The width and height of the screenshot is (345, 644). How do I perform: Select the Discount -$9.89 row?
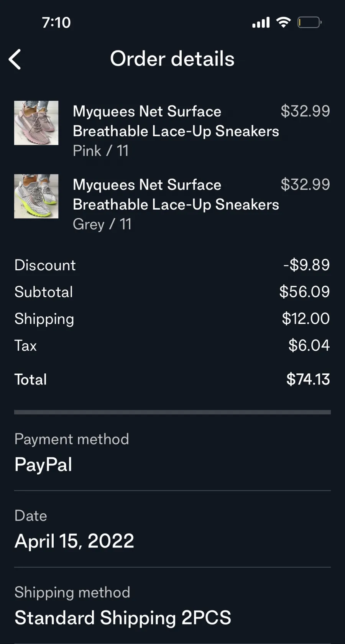(172, 265)
